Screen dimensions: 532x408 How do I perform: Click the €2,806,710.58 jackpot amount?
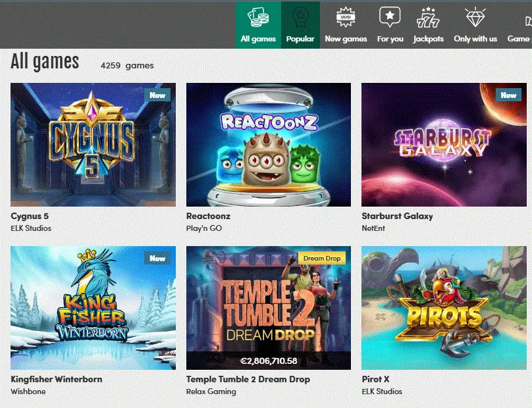coord(269,361)
